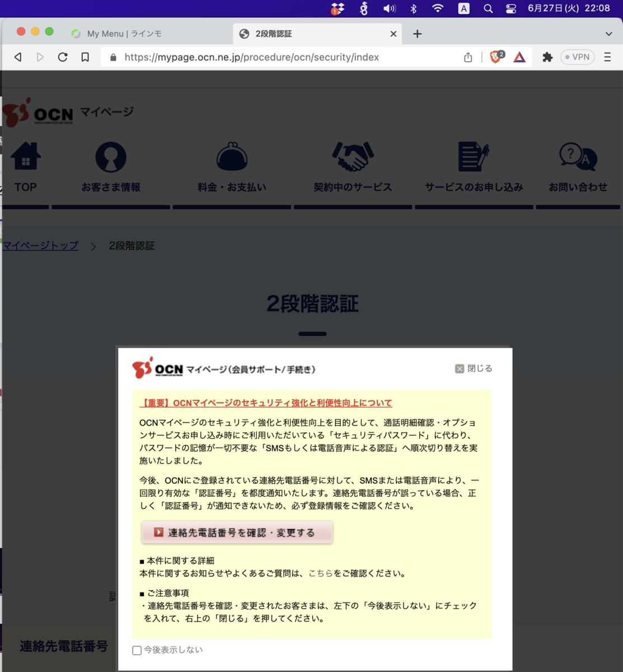Open a new tab with plus button

(x=417, y=34)
